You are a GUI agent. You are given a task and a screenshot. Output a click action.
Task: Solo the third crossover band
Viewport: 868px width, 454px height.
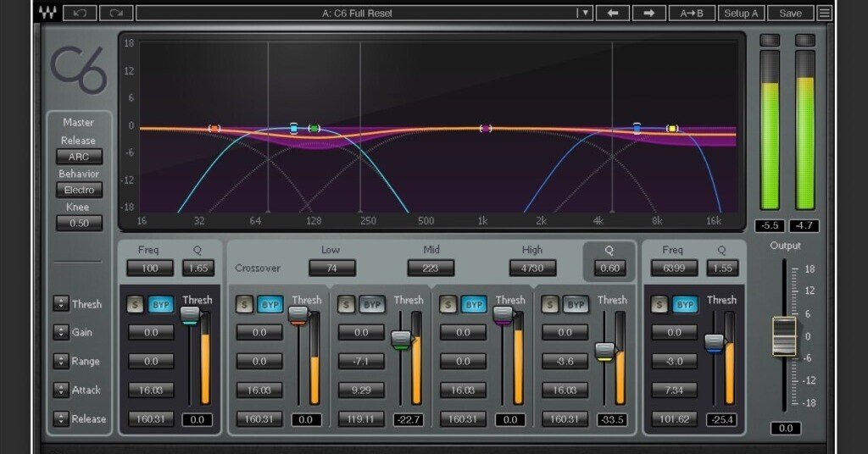[x=448, y=304]
